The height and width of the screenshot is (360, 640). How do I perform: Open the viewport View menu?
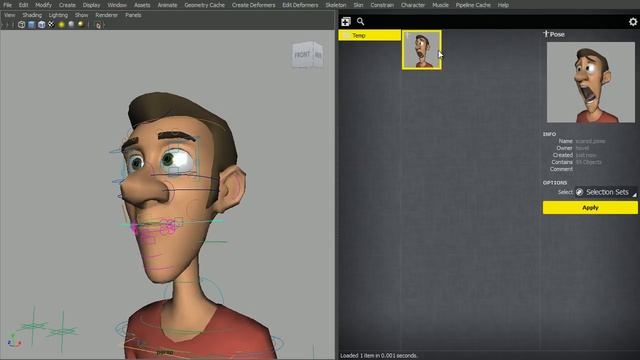tap(9, 15)
